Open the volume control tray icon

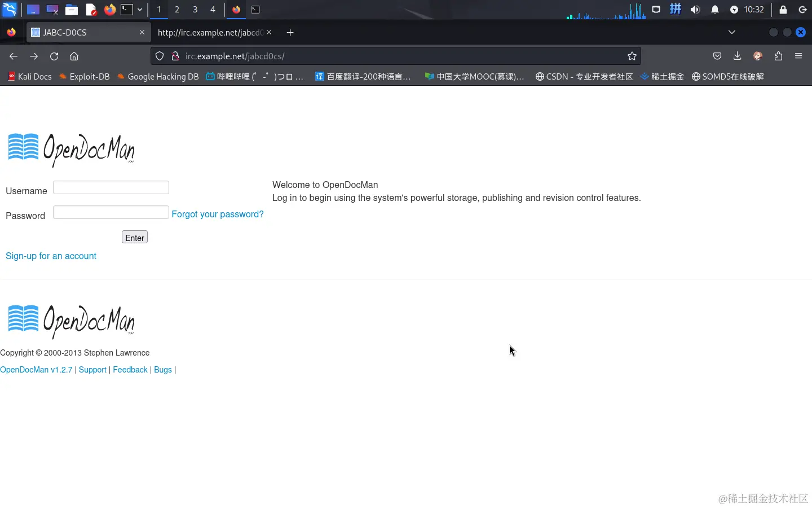695,10
